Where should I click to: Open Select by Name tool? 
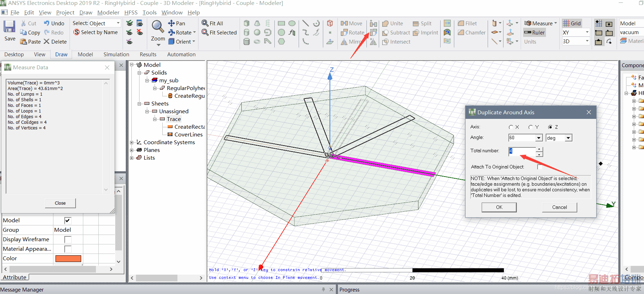pyautogui.click(x=96, y=32)
